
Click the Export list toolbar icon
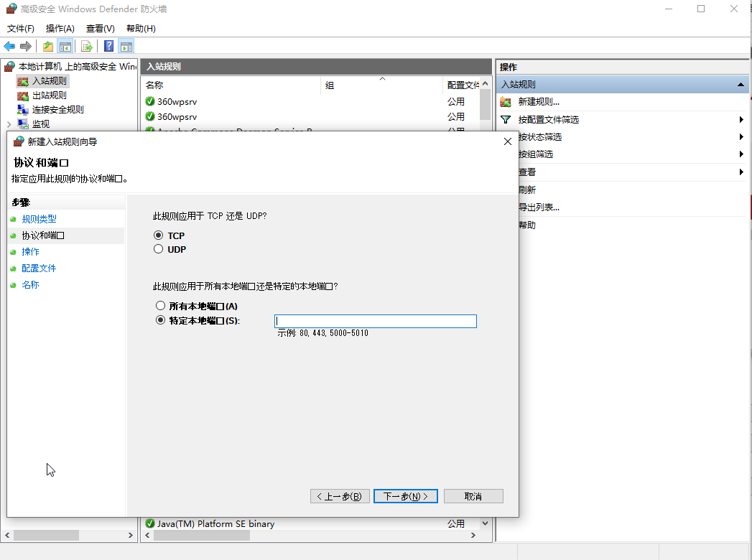(x=87, y=46)
